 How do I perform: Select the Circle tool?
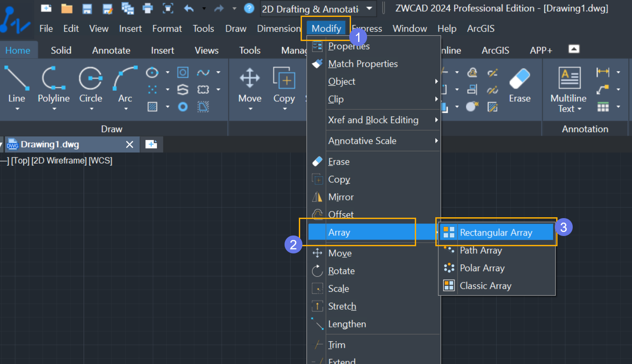pyautogui.click(x=91, y=85)
